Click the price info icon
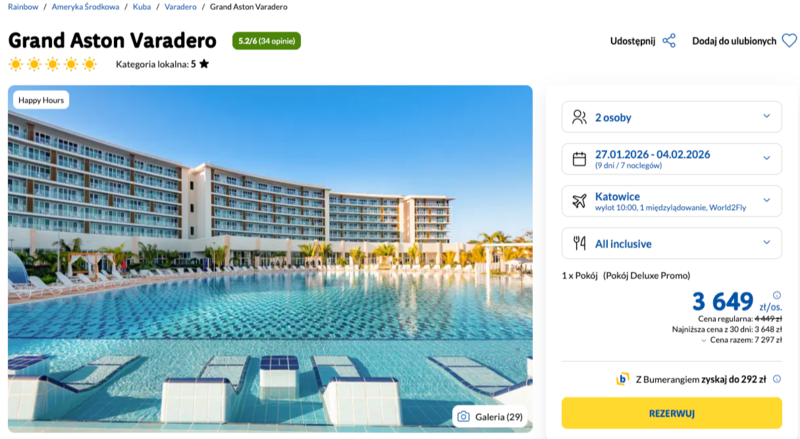Image resolution: width=800 pixels, height=439 pixels. click(x=777, y=295)
